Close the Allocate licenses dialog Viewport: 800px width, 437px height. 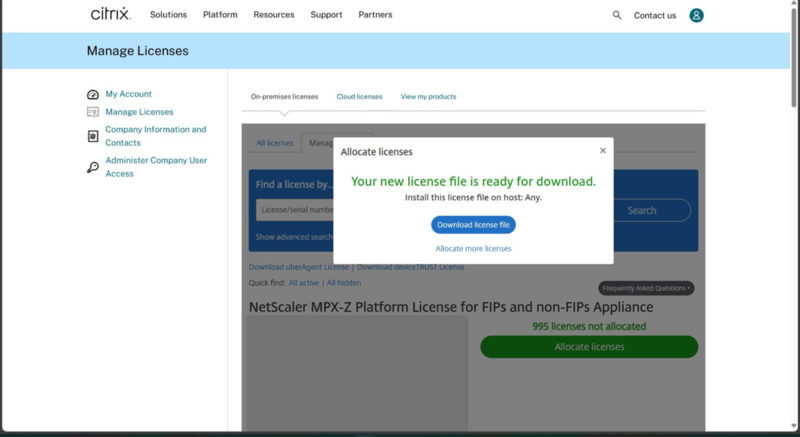tap(603, 150)
